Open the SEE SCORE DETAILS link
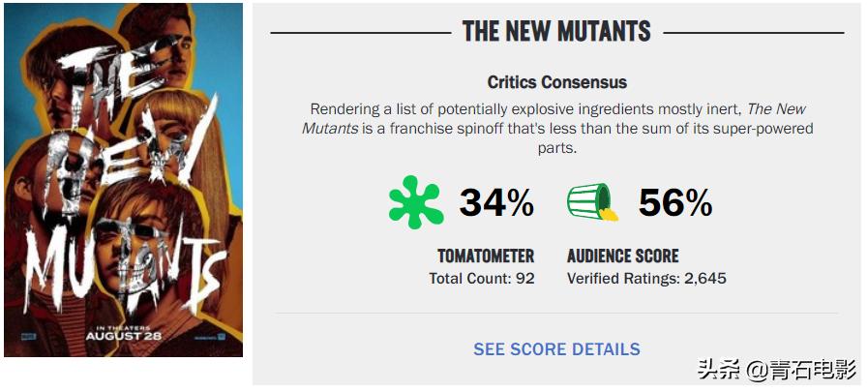Image resolution: width=868 pixels, height=392 pixels. [x=556, y=349]
